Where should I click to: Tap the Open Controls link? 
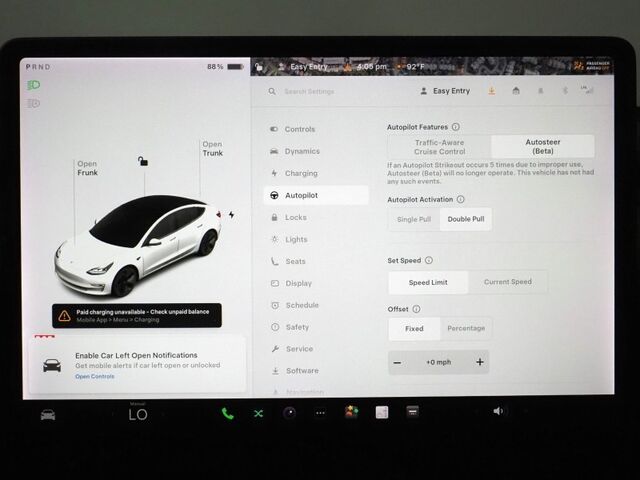95,376
